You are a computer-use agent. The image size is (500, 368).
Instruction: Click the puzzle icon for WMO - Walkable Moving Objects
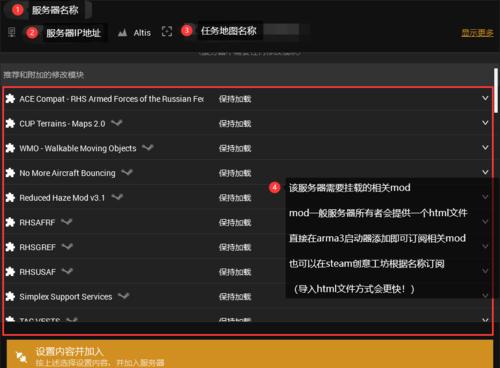(10, 148)
